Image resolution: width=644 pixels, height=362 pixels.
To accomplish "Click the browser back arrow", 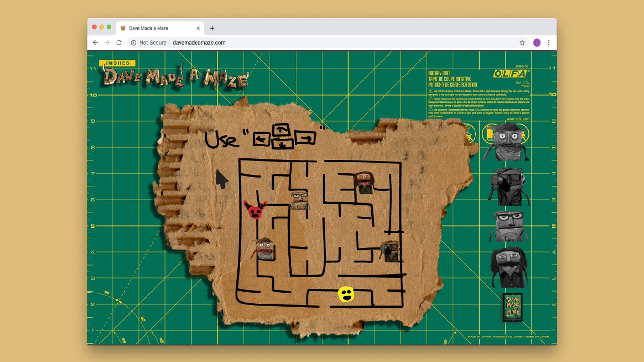I will click(x=95, y=42).
